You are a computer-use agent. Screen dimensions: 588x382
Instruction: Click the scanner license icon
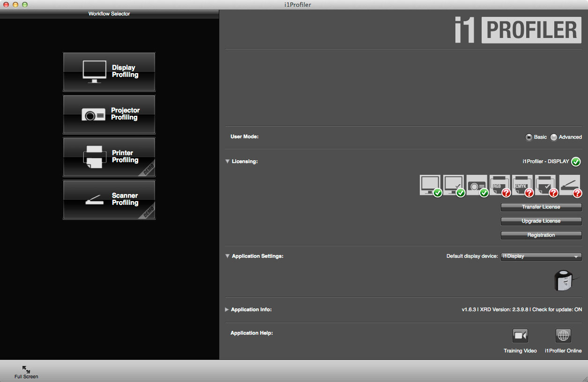click(x=570, y=186)
